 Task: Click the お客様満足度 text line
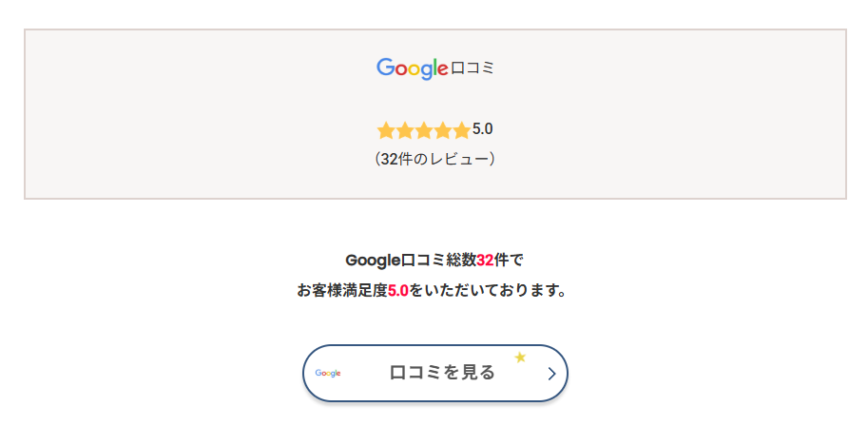click(x=342, y=291)
